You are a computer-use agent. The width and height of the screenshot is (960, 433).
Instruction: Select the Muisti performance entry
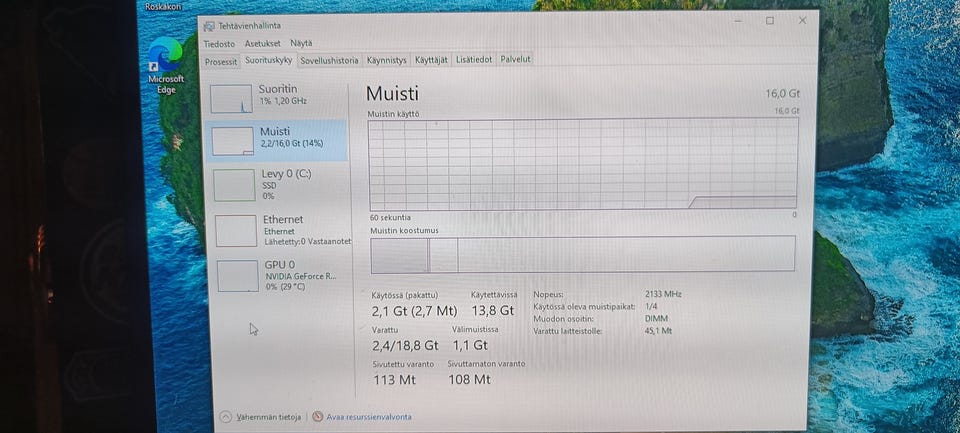[x=276, y=140]
